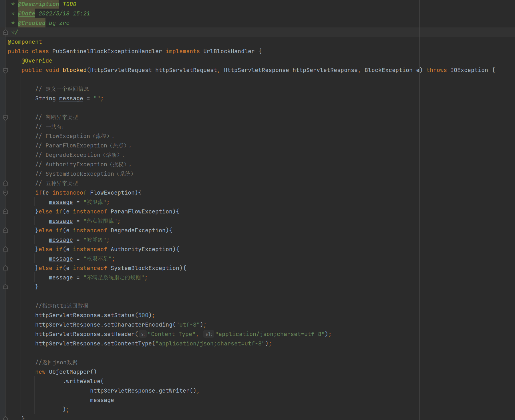
Task: Collapse the "if(e instanceof FlowException)" block fold toggle
Action: pos(5,193)
